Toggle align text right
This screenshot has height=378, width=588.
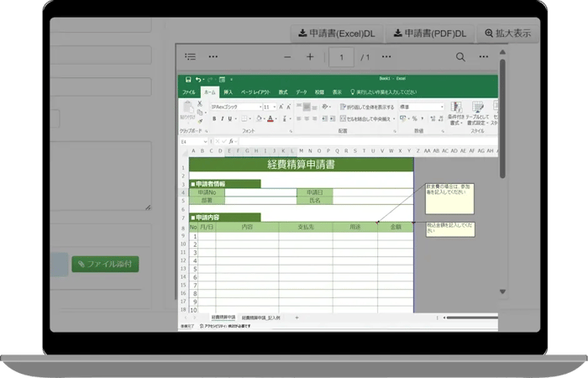click(315, 119)
